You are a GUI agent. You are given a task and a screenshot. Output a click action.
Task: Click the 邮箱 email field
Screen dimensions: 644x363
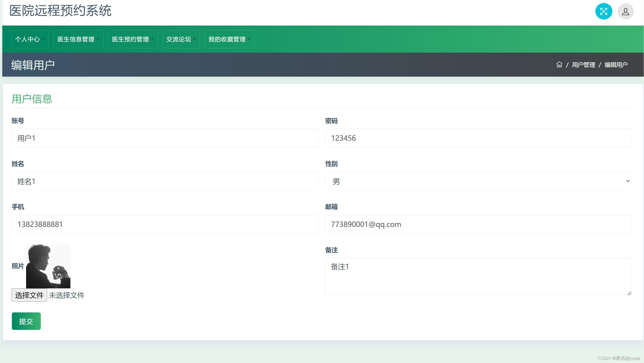point(478,224)
